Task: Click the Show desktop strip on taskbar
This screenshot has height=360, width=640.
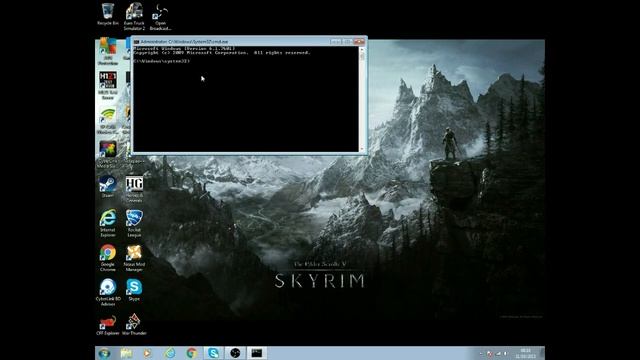Action: [x=542, y=353]
